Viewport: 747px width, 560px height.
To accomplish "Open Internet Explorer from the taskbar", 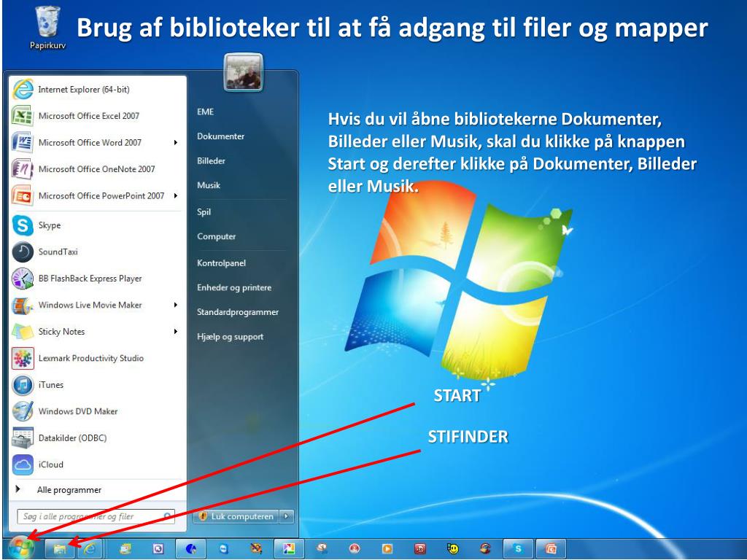I will tap(90, 549).
